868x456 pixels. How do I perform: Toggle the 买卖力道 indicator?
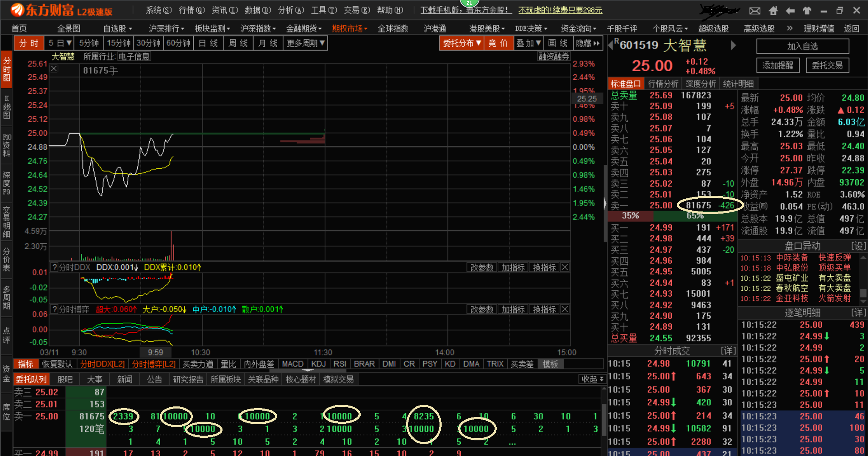pyautogui.click(x=198, y=364)
